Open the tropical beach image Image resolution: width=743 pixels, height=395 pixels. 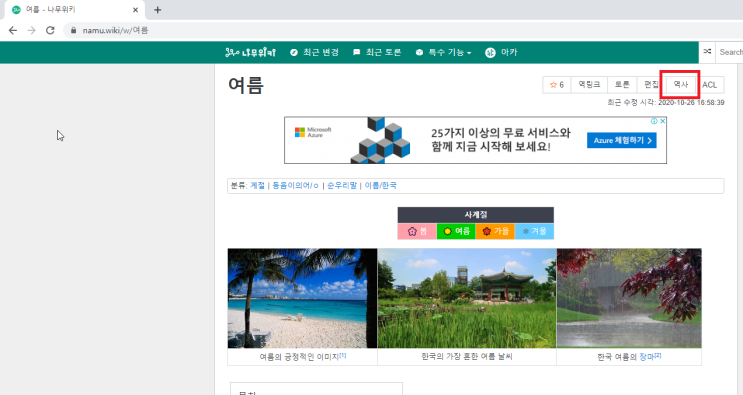[x=302, y=298]
